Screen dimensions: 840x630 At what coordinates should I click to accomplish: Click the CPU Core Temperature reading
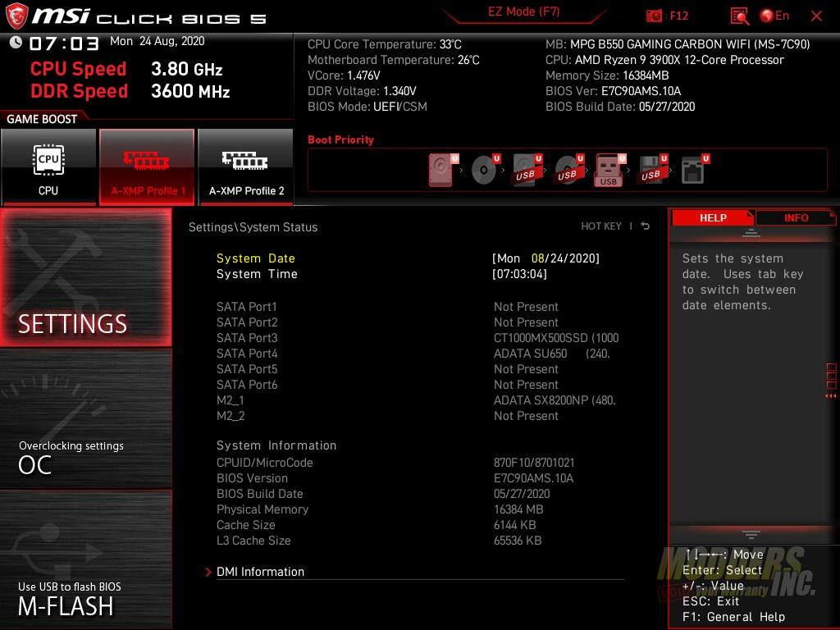point(384,44)
